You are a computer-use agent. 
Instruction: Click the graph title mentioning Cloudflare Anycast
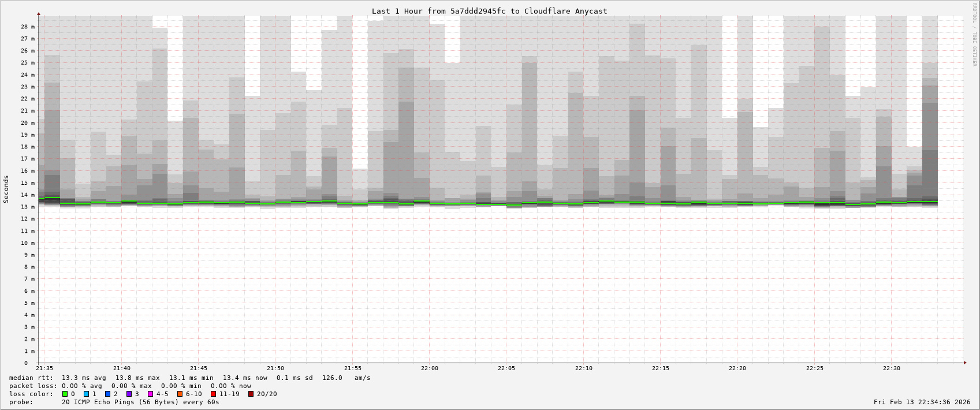click(x=489, y=11)
